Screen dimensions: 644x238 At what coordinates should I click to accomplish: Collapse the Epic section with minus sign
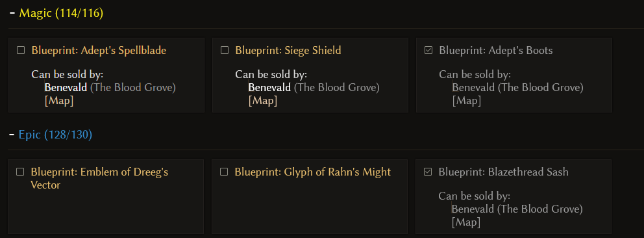pyautogui.click(x=12, y=135)
